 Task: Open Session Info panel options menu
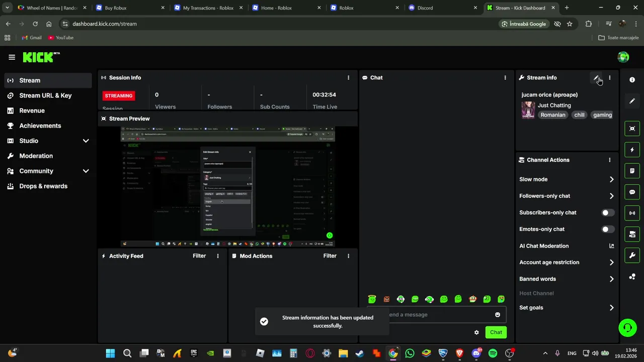tap(348, 78)
